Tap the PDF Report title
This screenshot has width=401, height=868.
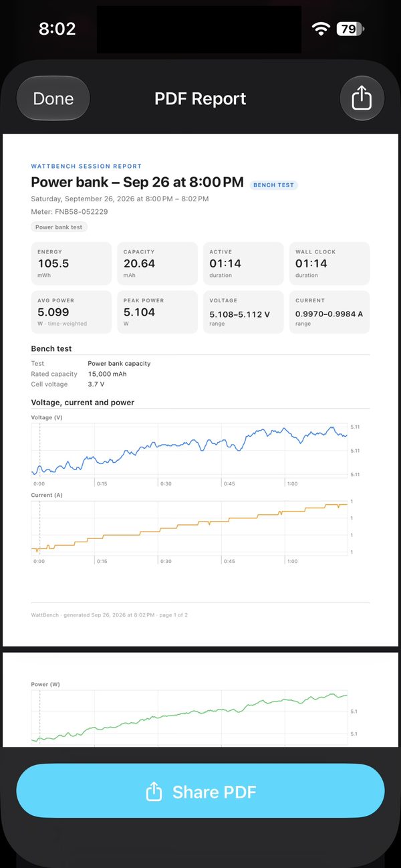click(x=200, y=99)
